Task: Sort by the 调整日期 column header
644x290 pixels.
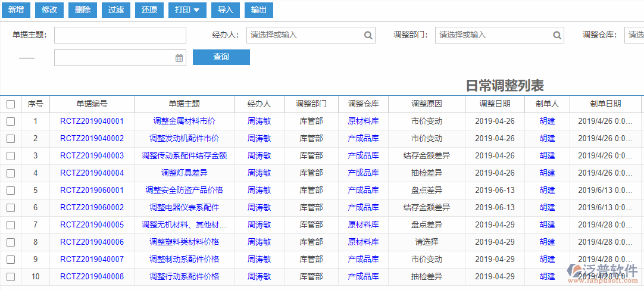Action: coord(495,104)
